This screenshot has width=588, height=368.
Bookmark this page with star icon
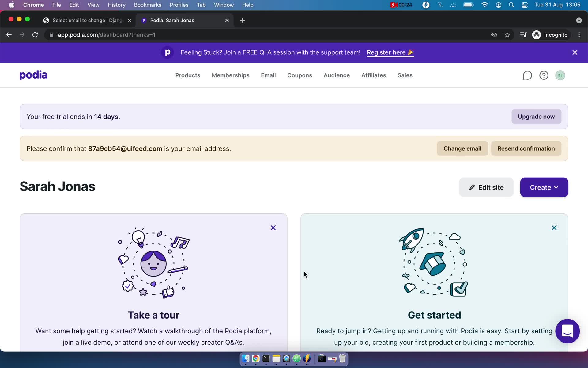point(507,35)
